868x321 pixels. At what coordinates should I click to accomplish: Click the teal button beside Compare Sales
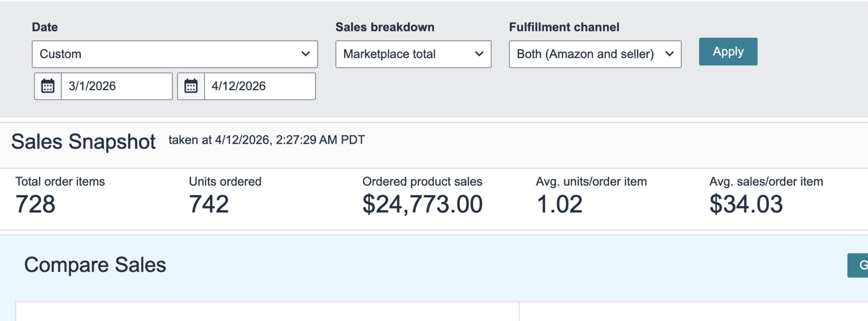tap(859, 265)
